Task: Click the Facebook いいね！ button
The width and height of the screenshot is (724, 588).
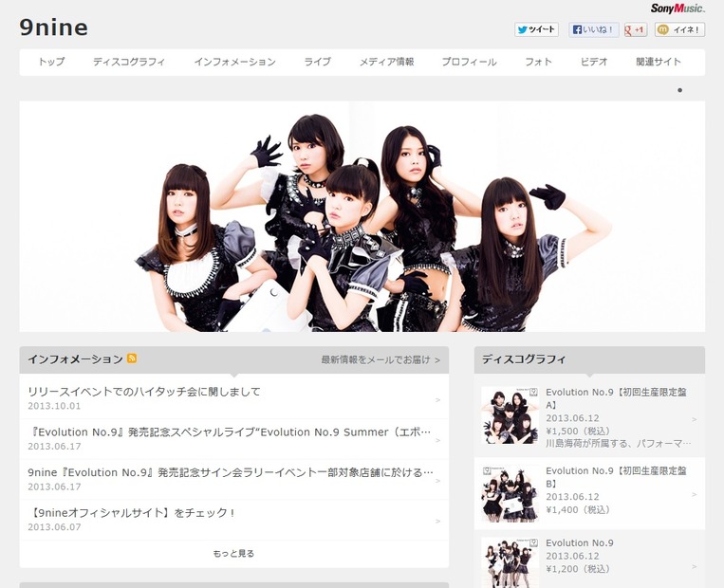Action: tap(593, 29)
